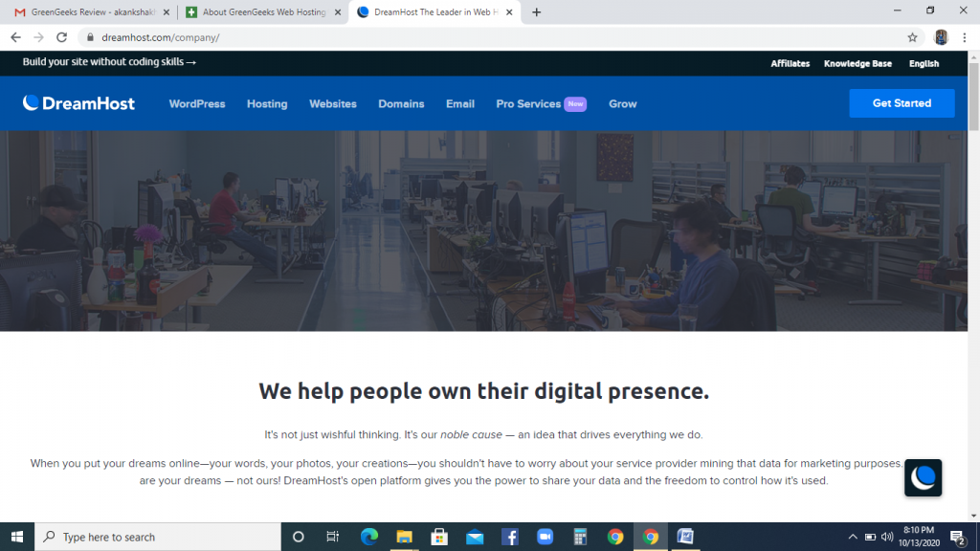The width and height of the screenshot is (980, 551).
Task: Open the Affiliates link
Action: click(790, 64)
